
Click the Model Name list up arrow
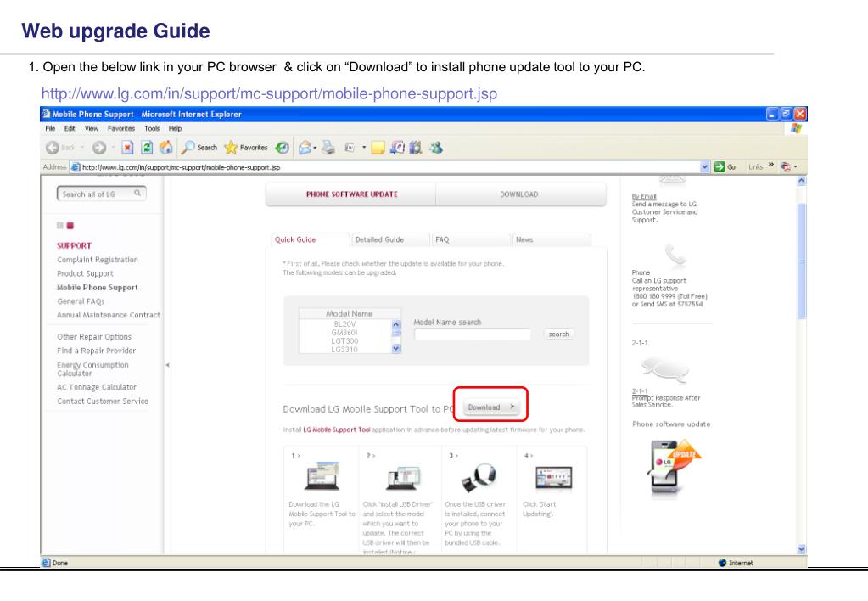[395, 324]
